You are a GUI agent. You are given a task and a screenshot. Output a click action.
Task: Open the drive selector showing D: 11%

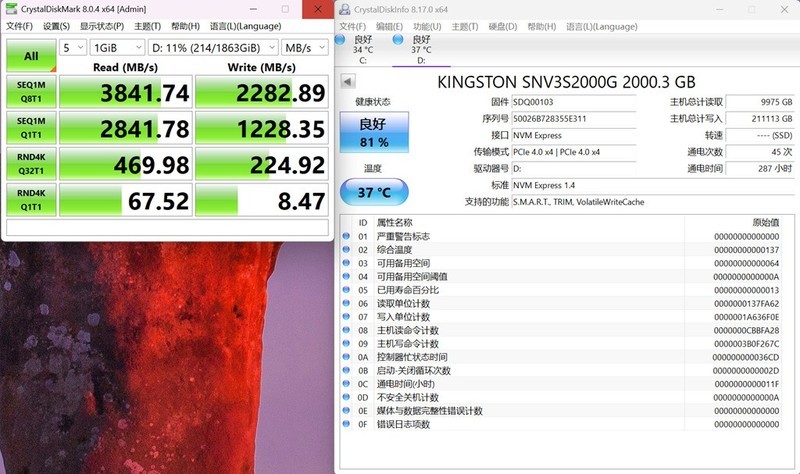(213, 47)
